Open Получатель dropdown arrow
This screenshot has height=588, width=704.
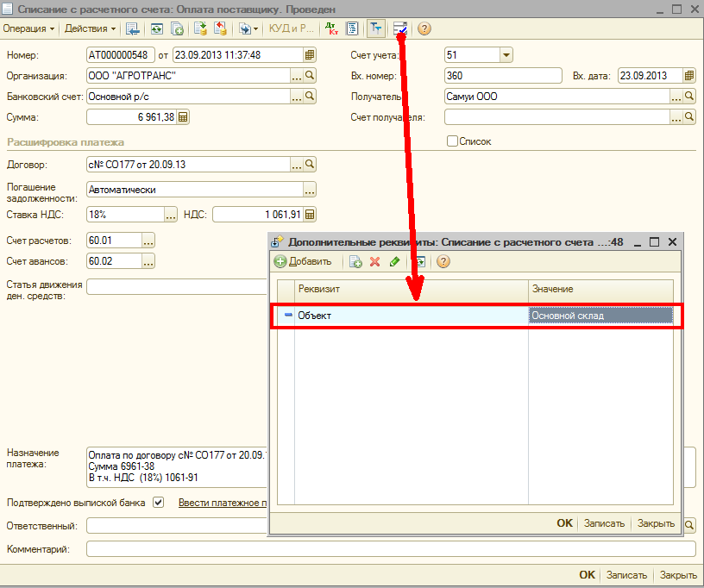pyautogui.click(x=676, y=97)
